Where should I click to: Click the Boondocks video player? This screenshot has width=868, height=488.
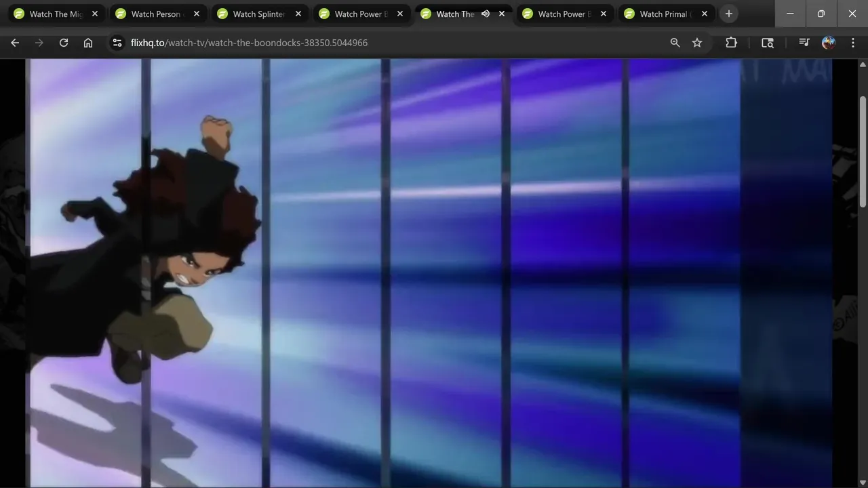[x=429, y=273]
